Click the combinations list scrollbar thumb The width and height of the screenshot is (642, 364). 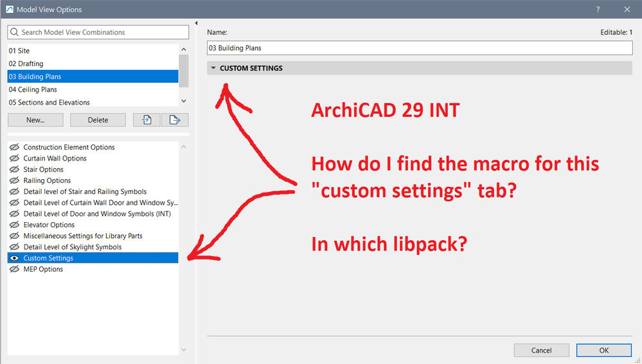click(x=184, y=71)
